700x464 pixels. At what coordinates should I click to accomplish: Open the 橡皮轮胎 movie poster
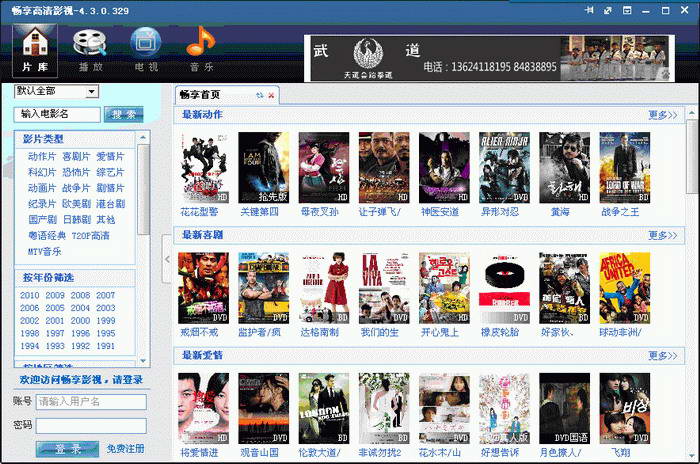504,288
